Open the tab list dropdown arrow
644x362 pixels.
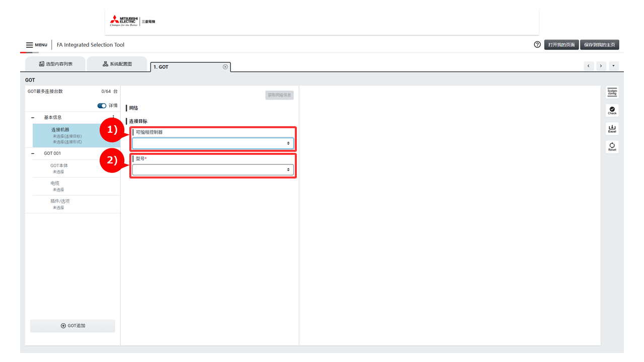click(613, 66)
